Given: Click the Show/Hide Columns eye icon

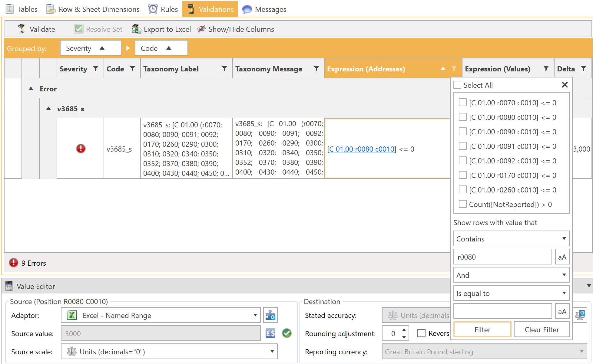Looking at the screenshot, I should pos(201,29).
